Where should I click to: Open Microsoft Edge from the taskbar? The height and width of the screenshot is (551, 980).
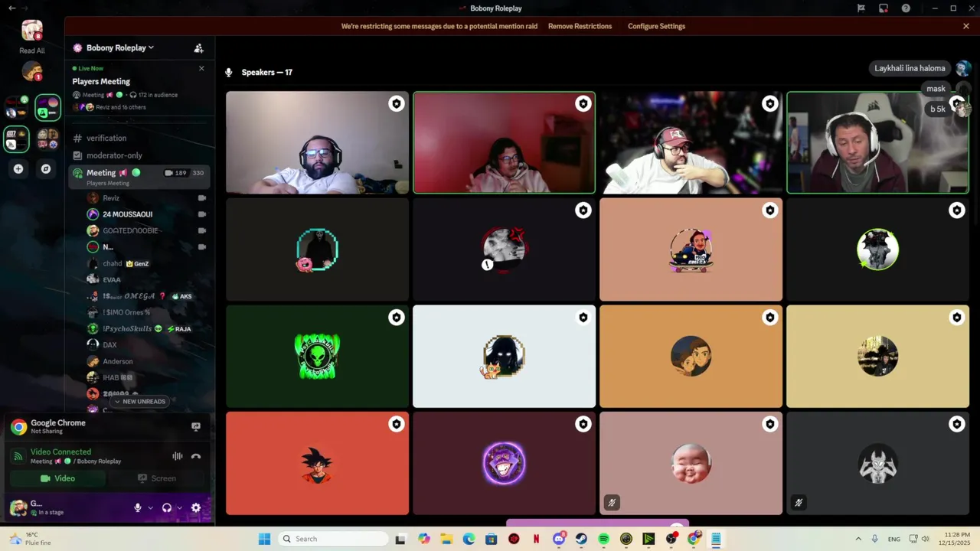click(x=469, y=539)
